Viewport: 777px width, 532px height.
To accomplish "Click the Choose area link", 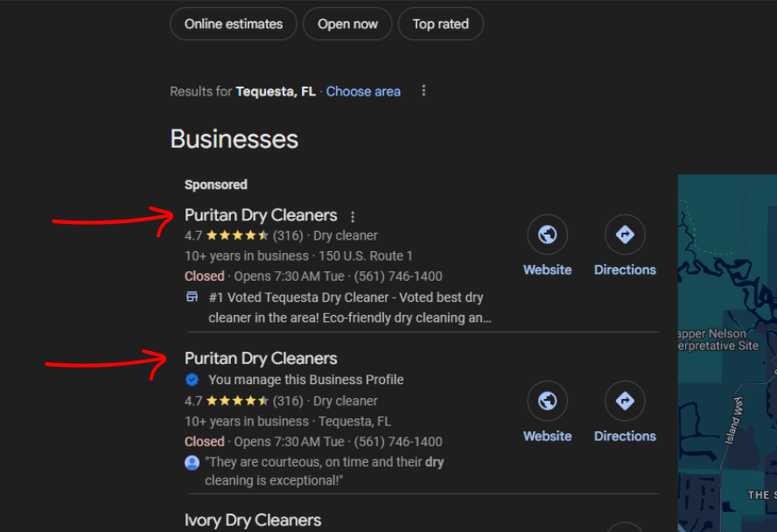I will [363, 91].
